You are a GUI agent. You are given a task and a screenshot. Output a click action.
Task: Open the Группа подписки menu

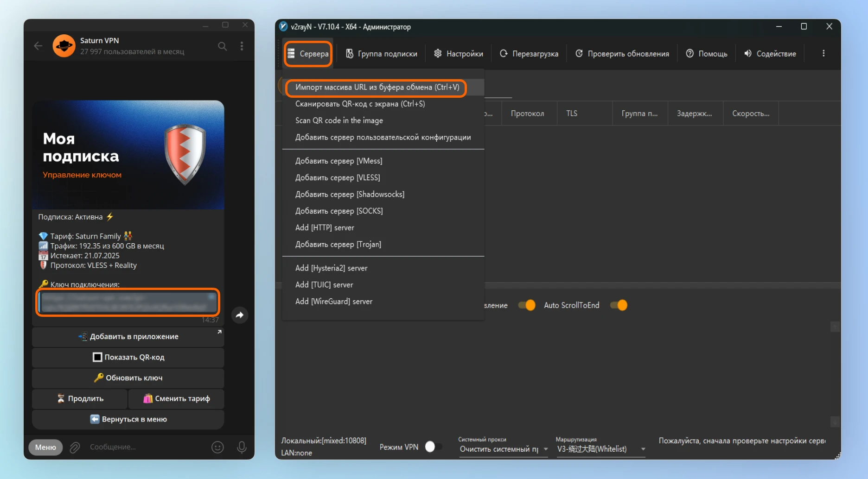click(382, 54)
